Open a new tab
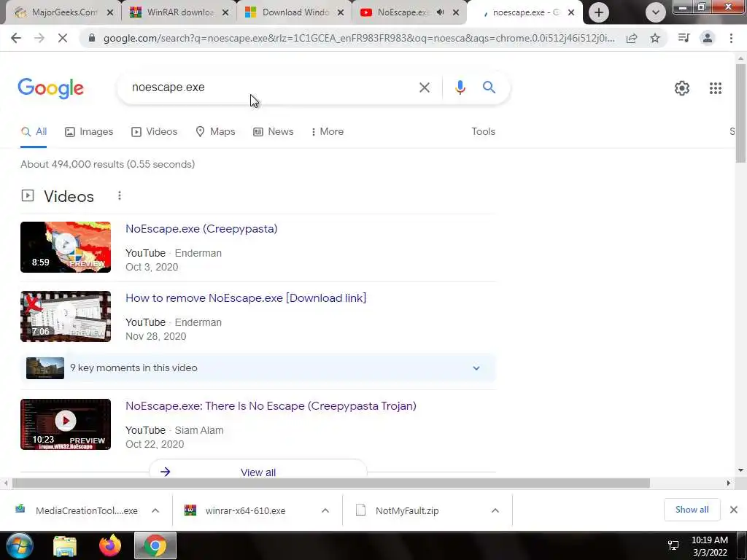 click(x=599, y=12)
